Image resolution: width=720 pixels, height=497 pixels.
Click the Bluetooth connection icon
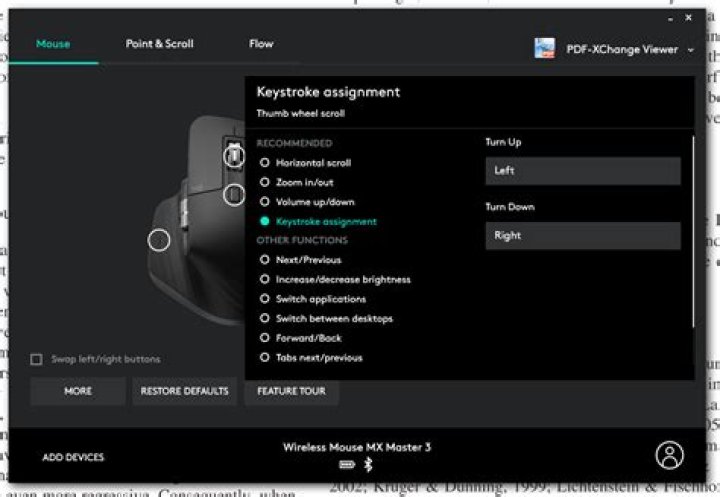(x=368, y=465)
